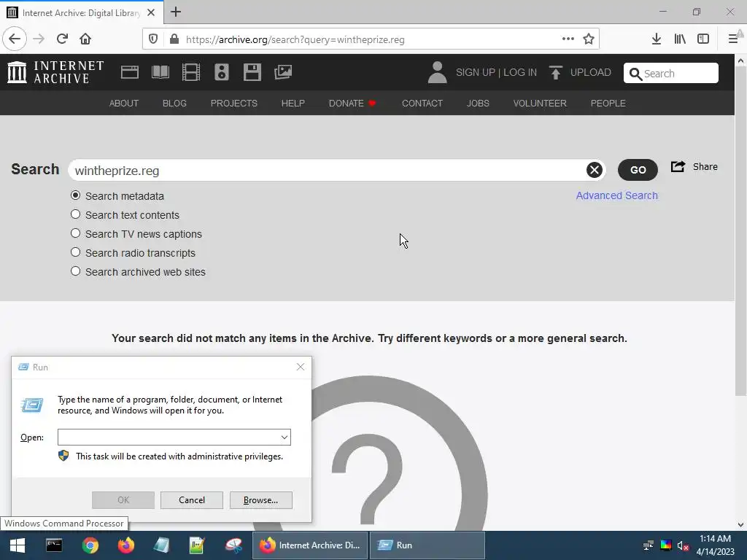Click the header Search box
Viewport: 747px width, 560px height.
pyautogui.click(x=671, y=74)
